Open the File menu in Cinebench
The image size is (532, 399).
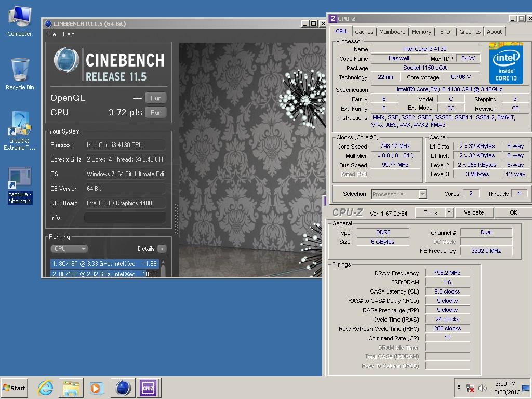pyautogui.click(x=51, y=34)
